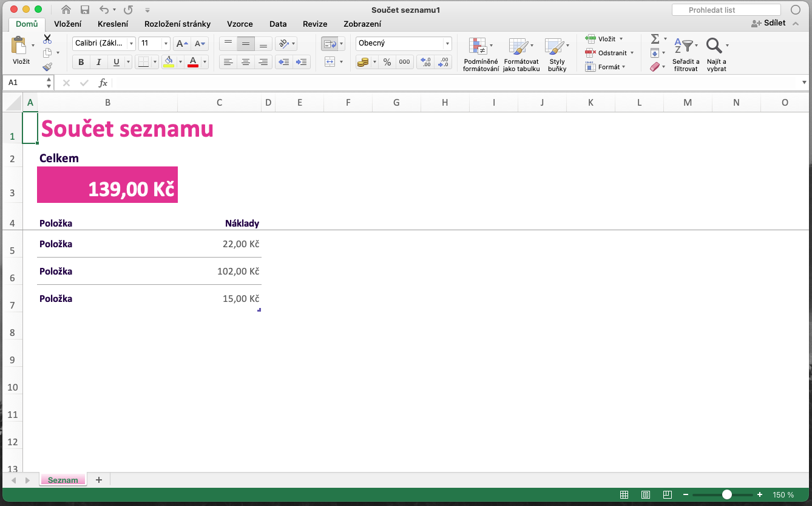Screen dimensions: 812x506
Task: Click the Sdílet share button
Action: (x=769, y=23)
